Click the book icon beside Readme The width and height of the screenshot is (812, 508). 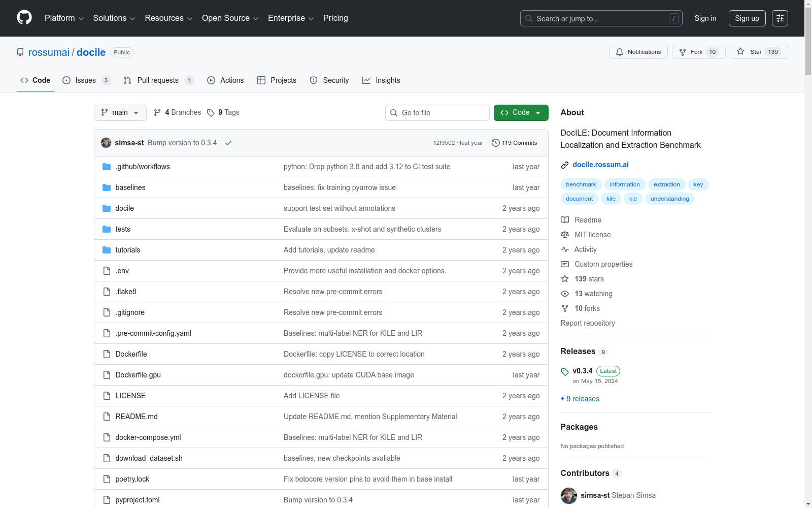[x=565, y=220]
